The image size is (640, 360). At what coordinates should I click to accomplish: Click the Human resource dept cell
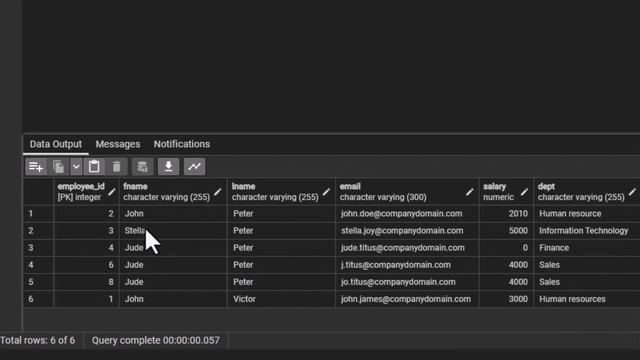587,213
